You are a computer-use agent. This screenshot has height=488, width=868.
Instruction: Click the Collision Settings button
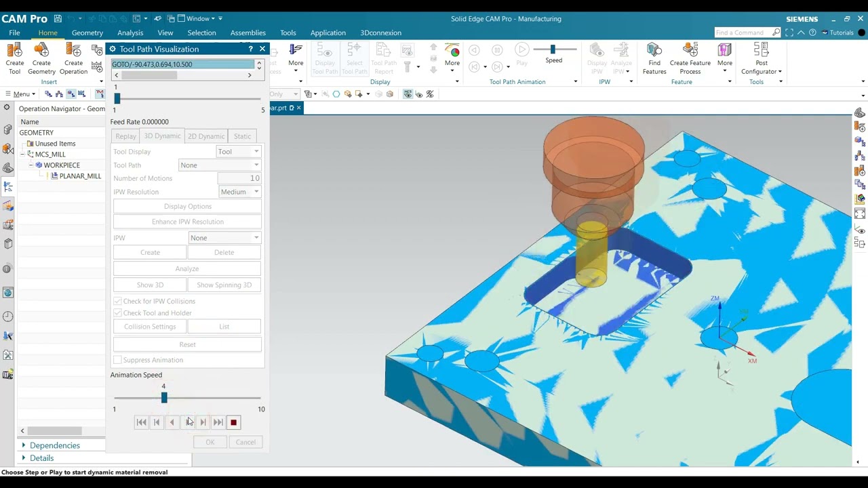[150, 327]
